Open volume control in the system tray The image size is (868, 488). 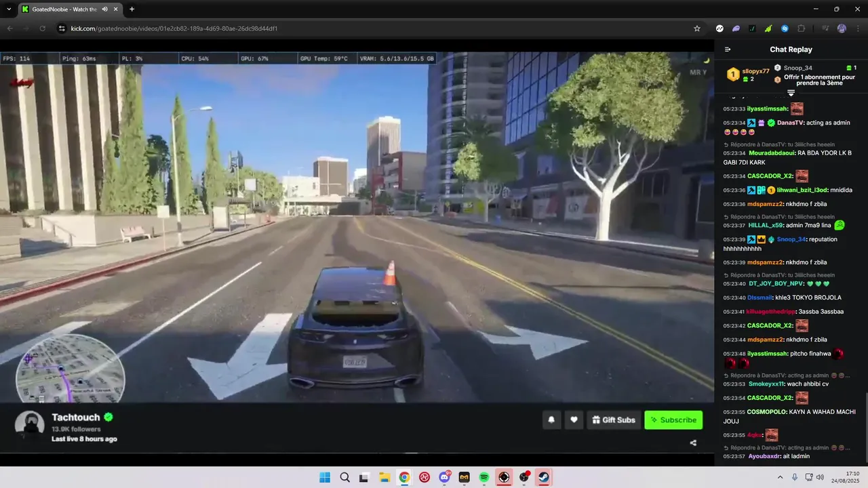tap(820, 477)
